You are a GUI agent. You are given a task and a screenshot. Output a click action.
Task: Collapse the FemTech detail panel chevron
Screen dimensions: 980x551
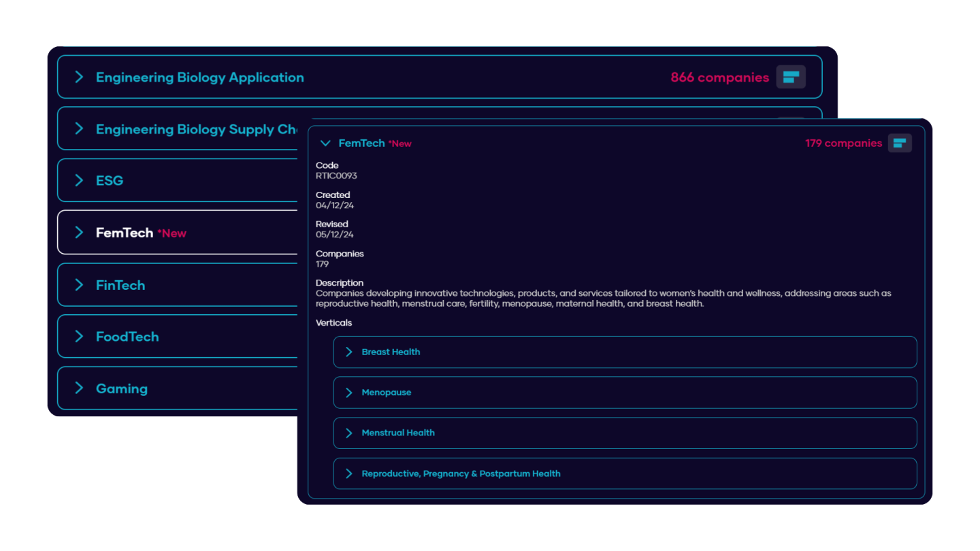pos(325,144)
